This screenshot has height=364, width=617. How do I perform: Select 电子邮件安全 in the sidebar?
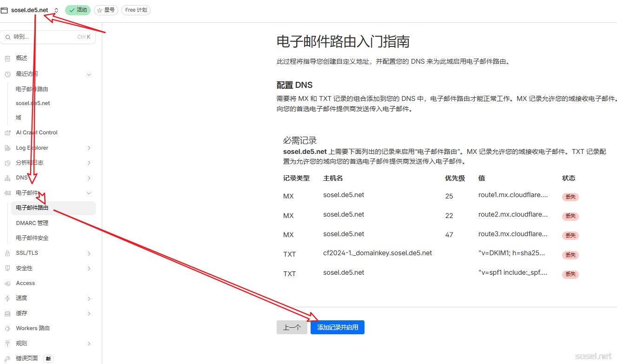[32, 238]
